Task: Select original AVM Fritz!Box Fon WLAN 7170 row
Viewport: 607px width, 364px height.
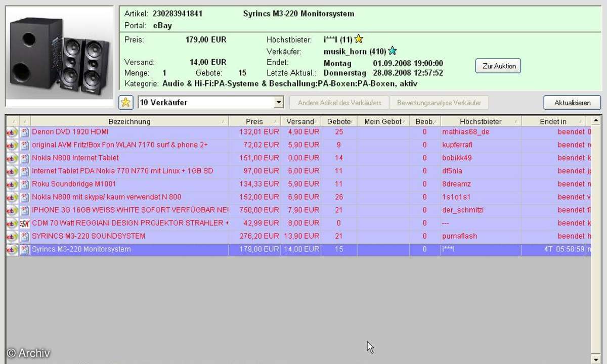Action: [298, 145]
